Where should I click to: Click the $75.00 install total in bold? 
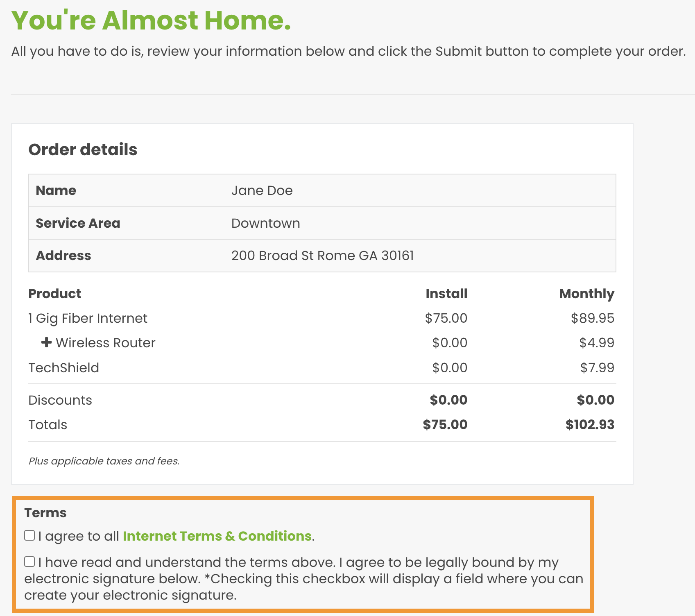tap(445, 425)
